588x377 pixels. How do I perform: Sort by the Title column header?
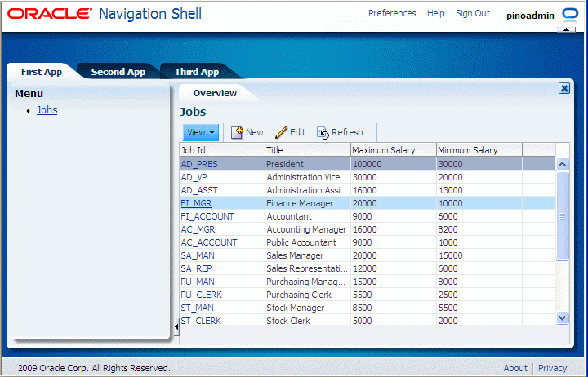[308, 150]
